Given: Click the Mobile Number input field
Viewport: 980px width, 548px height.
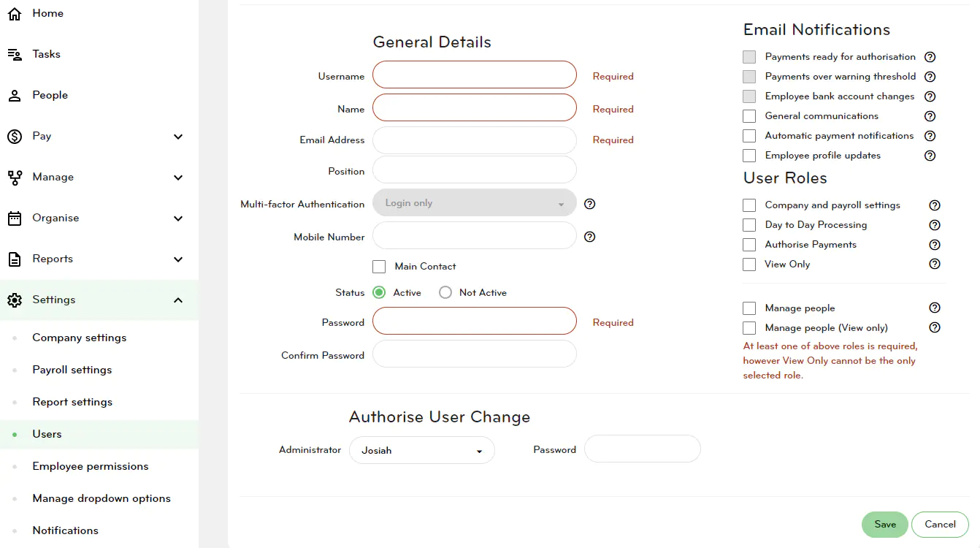Looking at the screenshot, I should pyautogui.click(x=475, y=235).
